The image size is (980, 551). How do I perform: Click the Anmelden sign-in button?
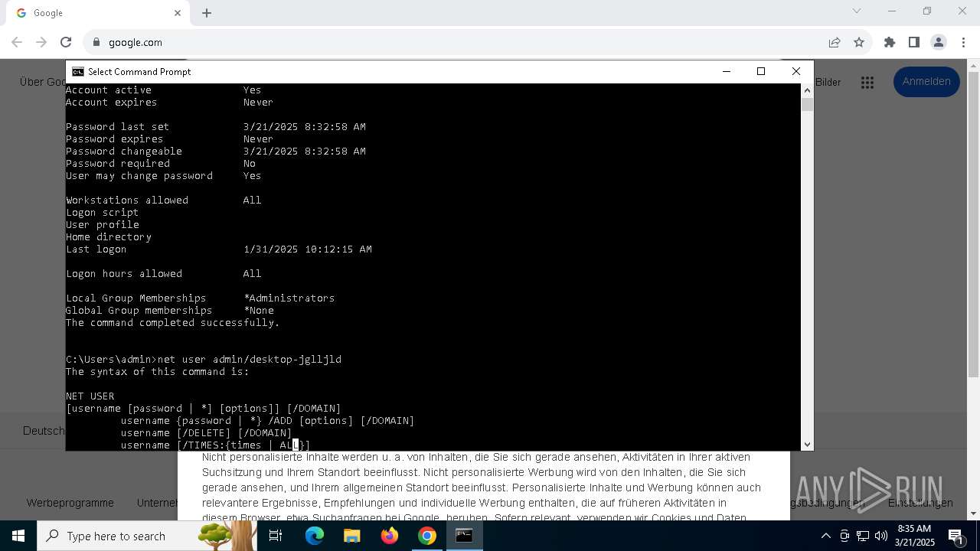coord(926,82)
